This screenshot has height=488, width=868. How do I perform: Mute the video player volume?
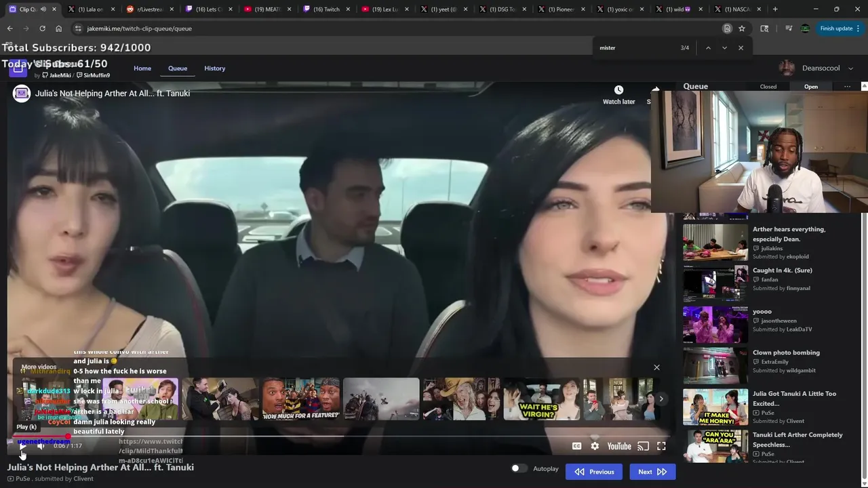41,446
